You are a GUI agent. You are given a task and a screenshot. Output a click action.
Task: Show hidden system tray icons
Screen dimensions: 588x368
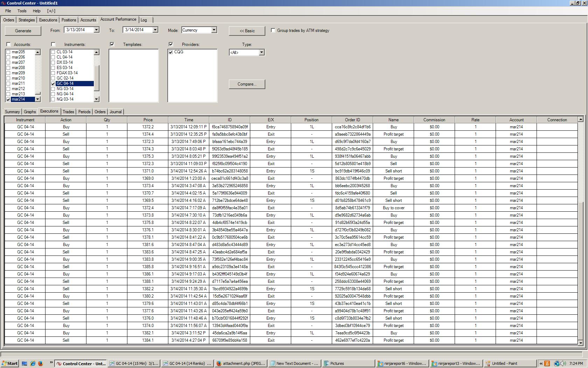tap(541, 363)
